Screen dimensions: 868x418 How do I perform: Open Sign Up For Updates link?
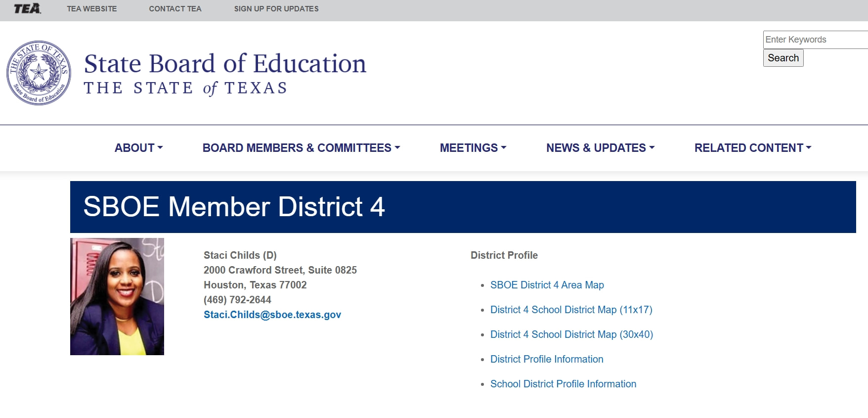click(276, 9)
